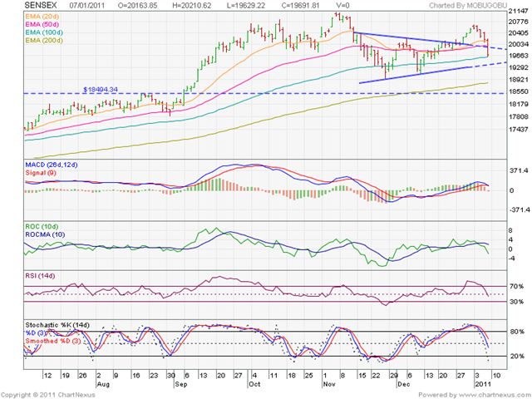
Task: Click the -371.4 MACD axis value
Action: click(519, 210)
